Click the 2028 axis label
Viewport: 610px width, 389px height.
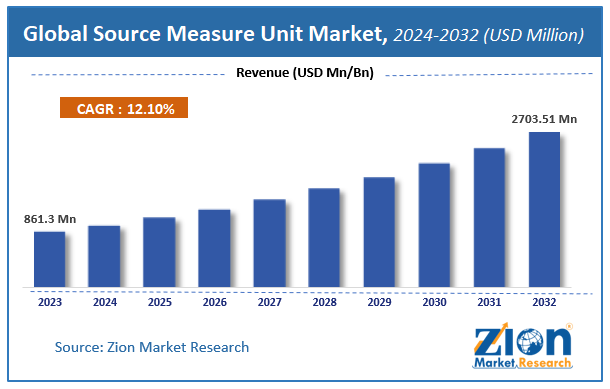coord(324,302)
